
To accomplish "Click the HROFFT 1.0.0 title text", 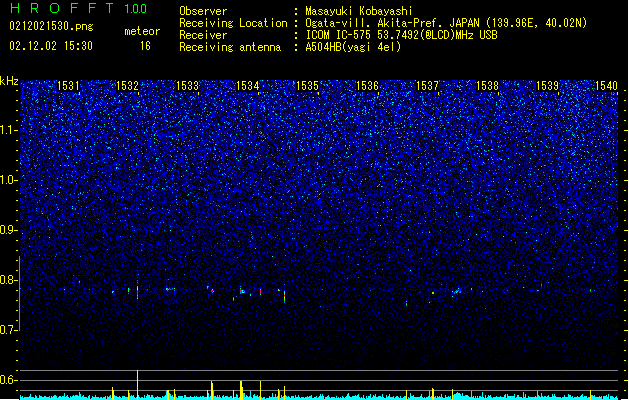I will (x=78, y=8).
